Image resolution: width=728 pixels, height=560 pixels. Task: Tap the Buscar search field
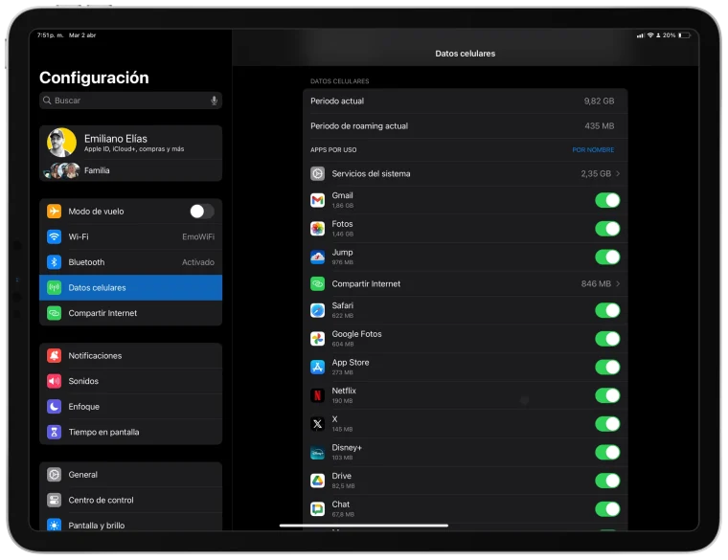coord(130,101)
